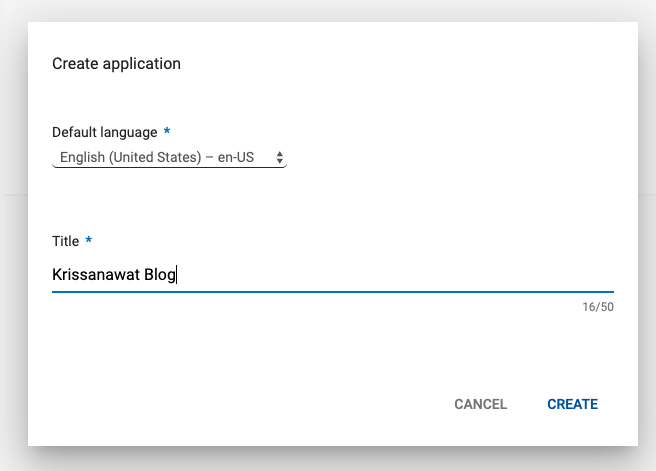Screen dimensions: 656x471
Task: Focus the empty area right of title text
Action: (400, 275)
